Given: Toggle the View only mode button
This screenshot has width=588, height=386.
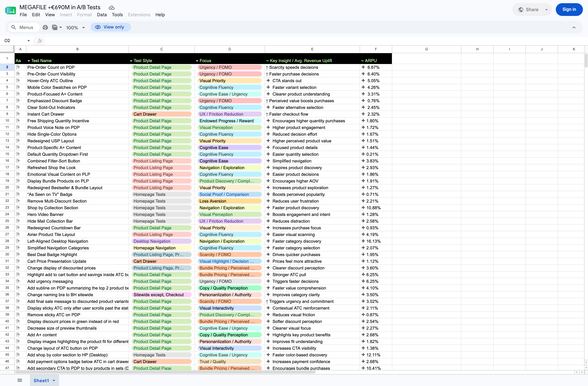Looking at the screenshot, I should click(x=110, y=27).
